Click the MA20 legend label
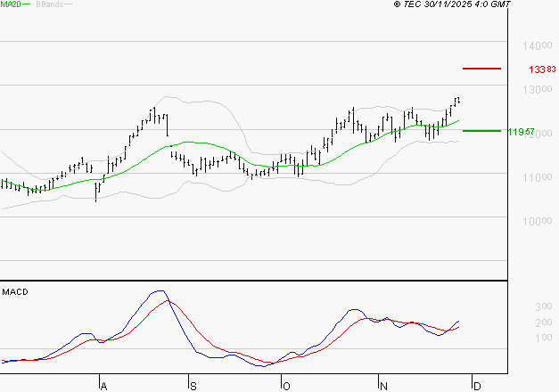Viewport: 559px width, 392px height. pos(11,4)
